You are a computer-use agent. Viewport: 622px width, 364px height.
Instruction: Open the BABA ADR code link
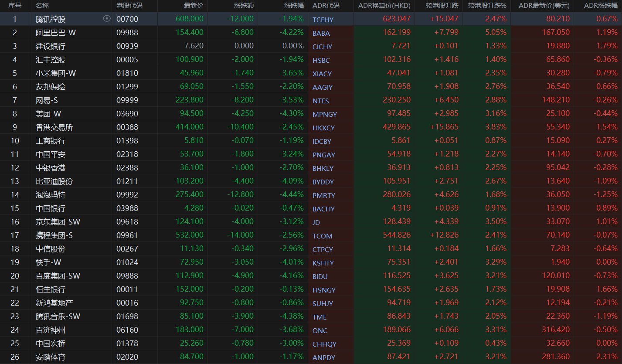click(x=321, y=33)
